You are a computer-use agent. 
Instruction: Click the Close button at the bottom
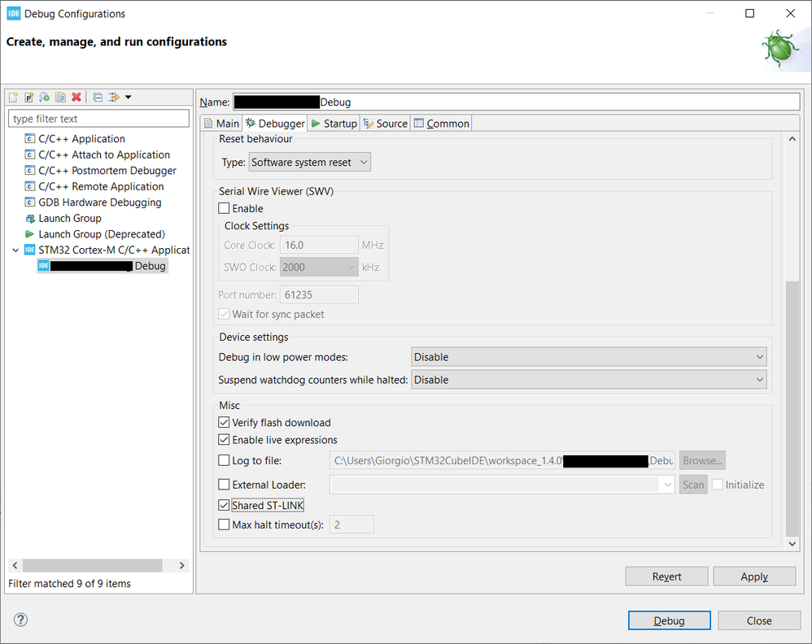click(x=759, y=620)
